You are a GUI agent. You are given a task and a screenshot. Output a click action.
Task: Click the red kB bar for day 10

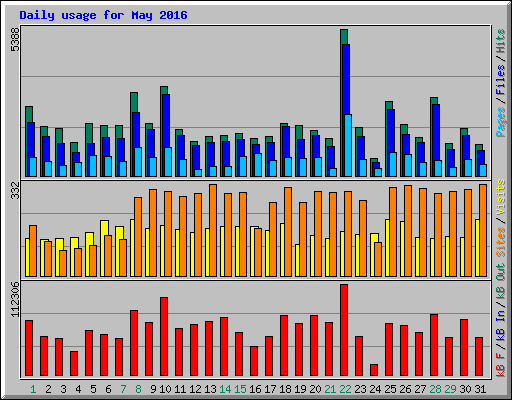point(164,337)
